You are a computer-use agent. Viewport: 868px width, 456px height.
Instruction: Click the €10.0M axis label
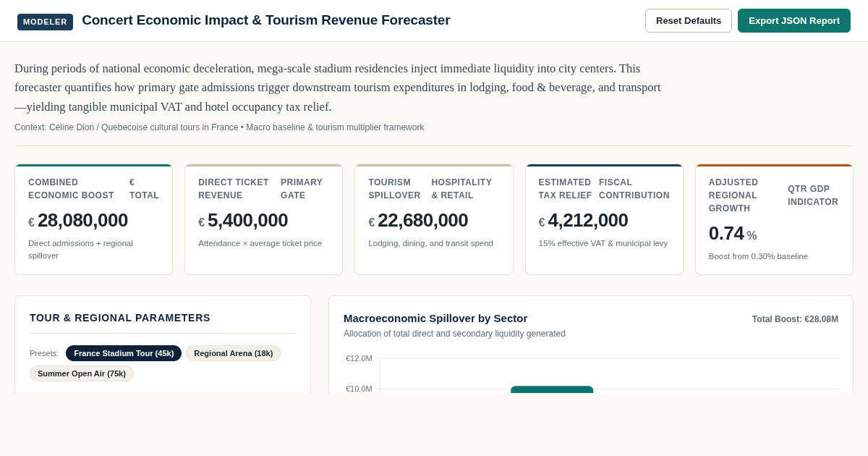[359, 389]
